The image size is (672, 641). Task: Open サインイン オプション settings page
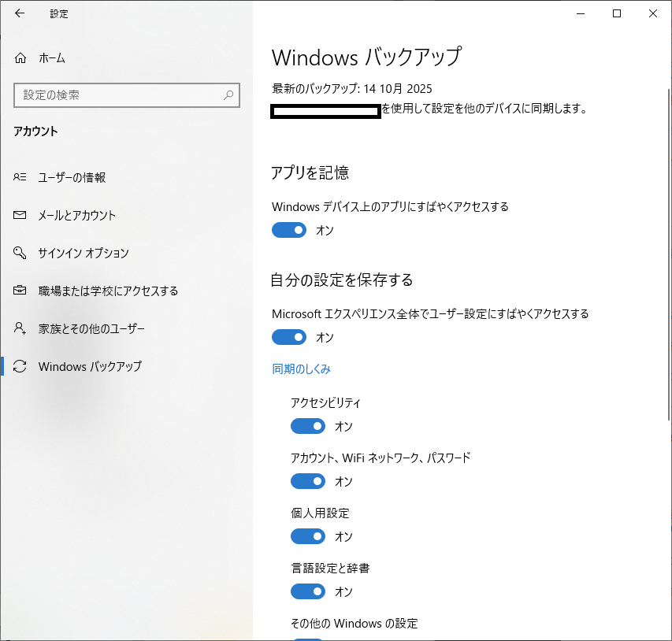[84, 253]
